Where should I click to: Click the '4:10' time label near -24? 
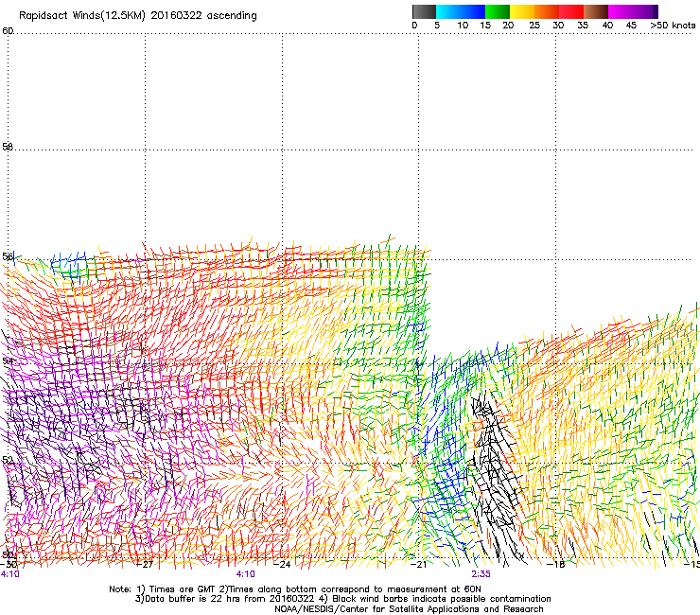(246, 574)
